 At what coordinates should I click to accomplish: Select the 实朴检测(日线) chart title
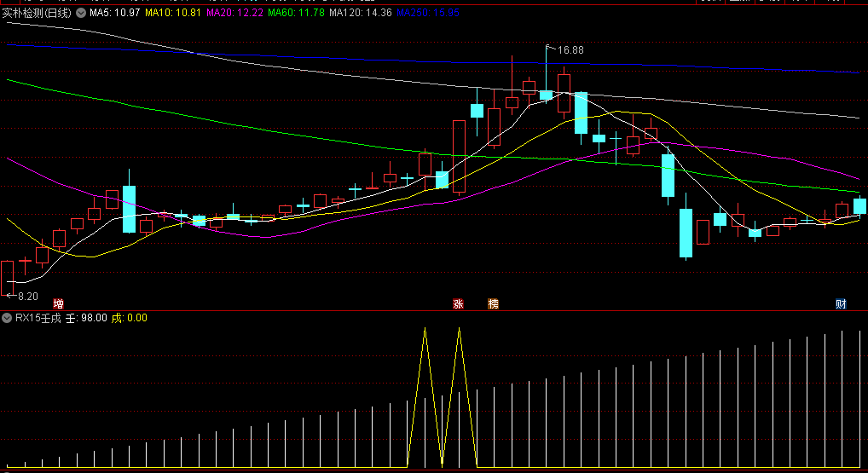tap(37, 13)
